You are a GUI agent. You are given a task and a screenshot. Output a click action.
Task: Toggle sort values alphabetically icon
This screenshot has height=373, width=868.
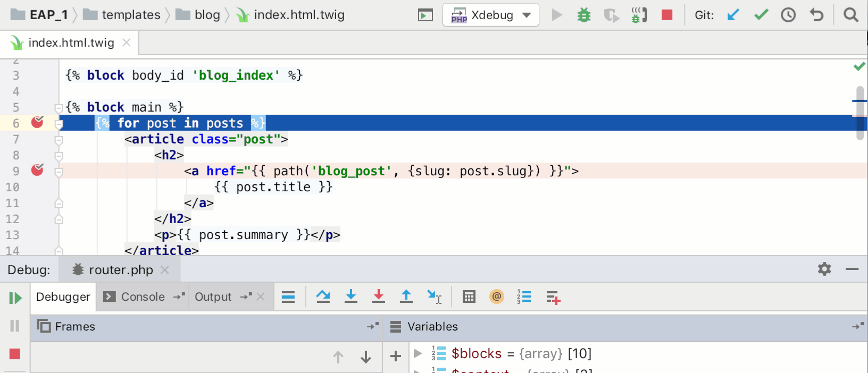(x=524, y=296)
